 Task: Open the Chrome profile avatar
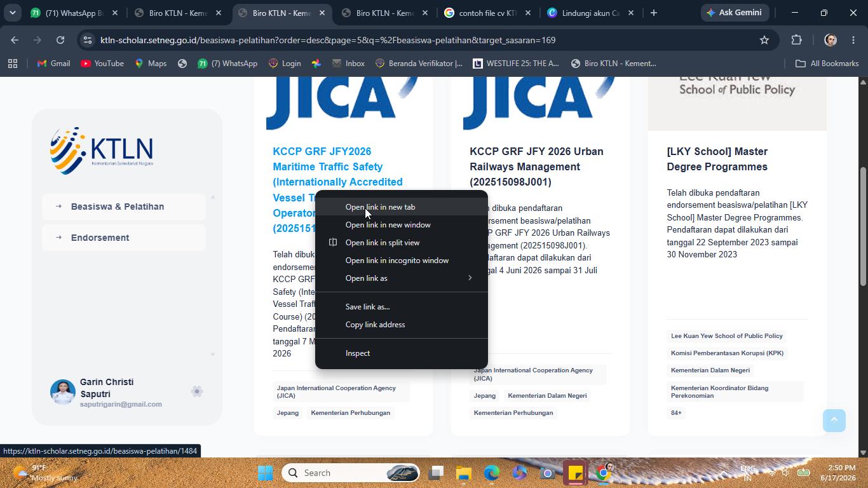[830, 40]
